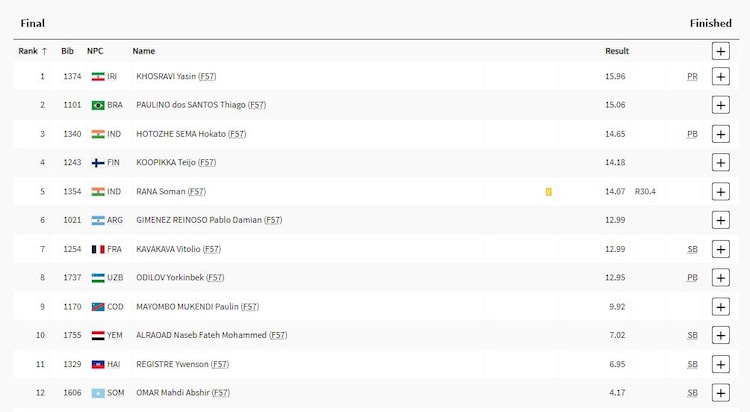Viewport: 750px width, 412px height.
Task: Open athlete link KHOSRAVI Yasin
Action: [165, 77]
